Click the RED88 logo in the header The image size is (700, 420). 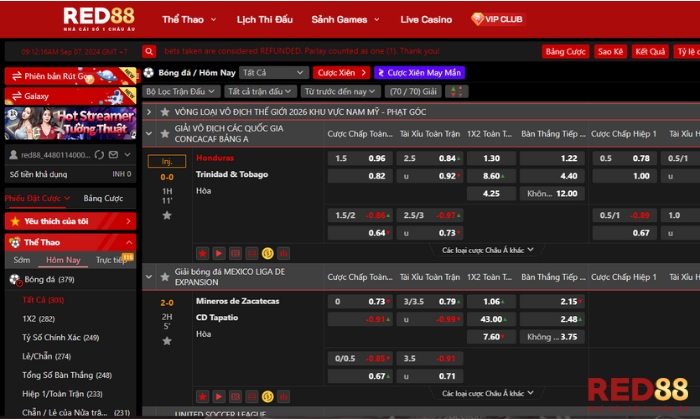click(x=99, y=19)
